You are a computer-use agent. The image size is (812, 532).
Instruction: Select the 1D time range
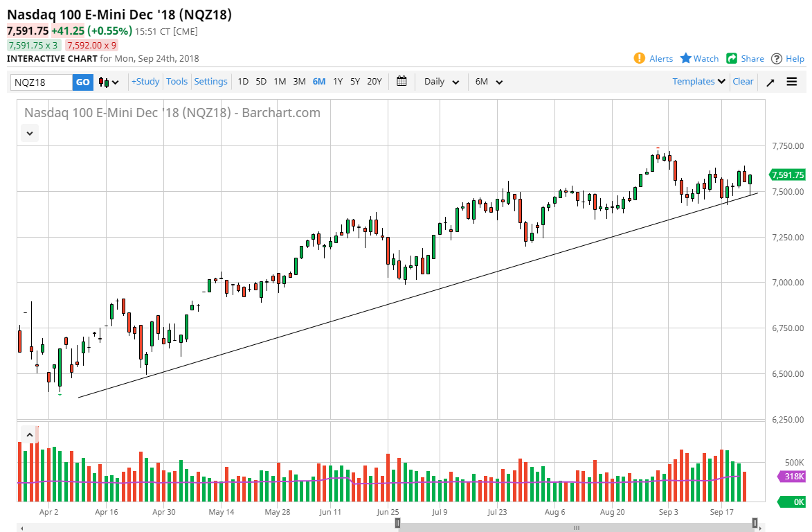(x=243, y=82)
